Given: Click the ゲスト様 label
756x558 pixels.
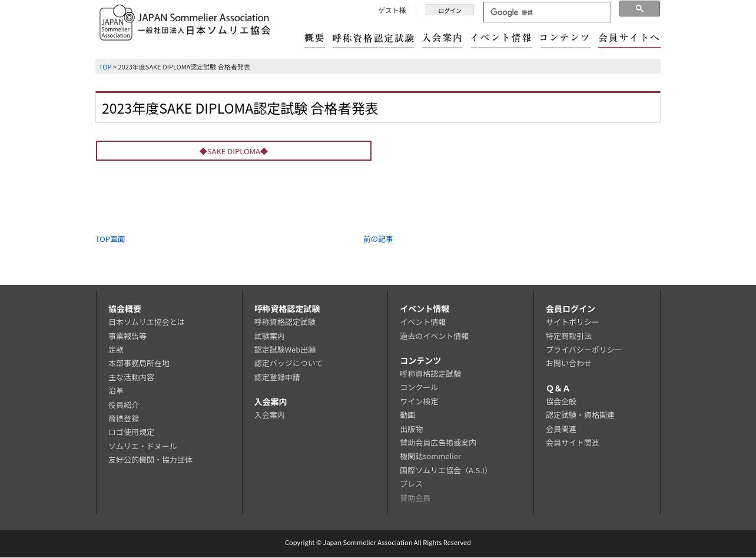Looking at the screenshot, I should point(392,11).
